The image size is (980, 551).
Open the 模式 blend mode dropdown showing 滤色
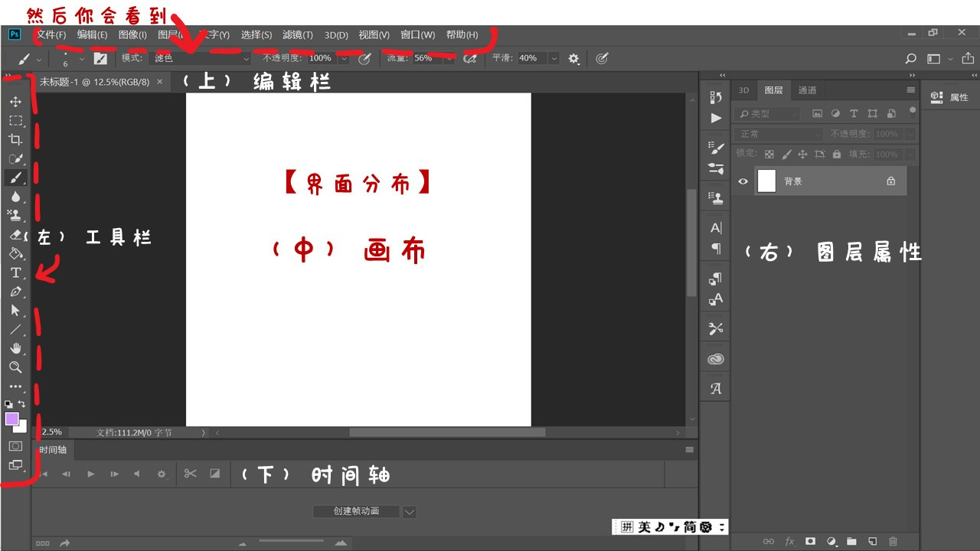tap(201, 58)
